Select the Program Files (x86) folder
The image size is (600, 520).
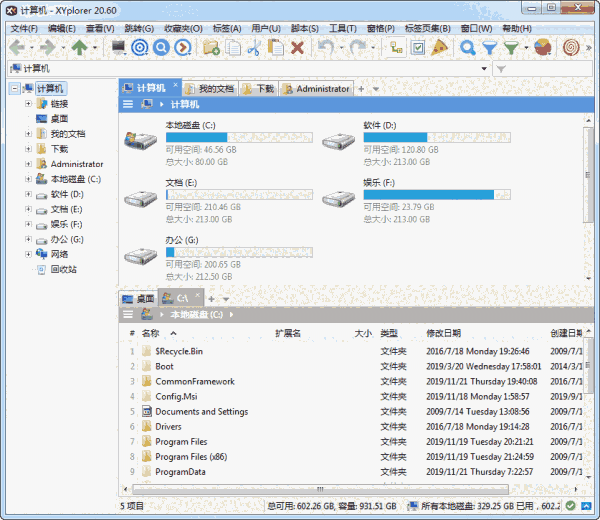[x=191, y=456]
